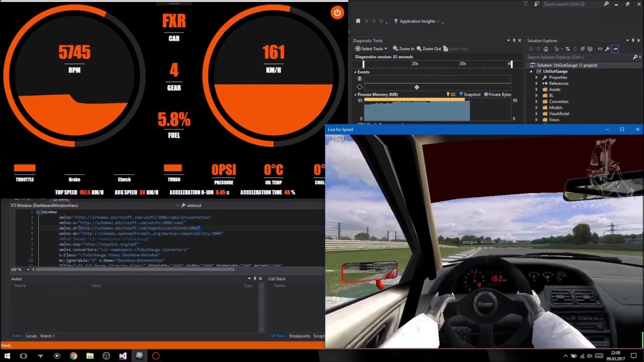Click the search magnifier in Solution Explorer search box
Viewport: 644px width, 362px height.
(635, 57)
